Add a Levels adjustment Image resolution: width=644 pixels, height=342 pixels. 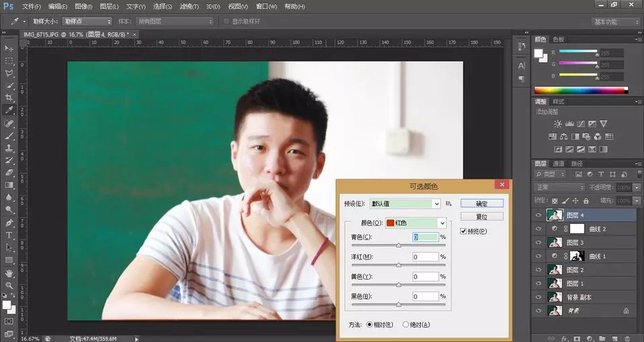point(570,123)
